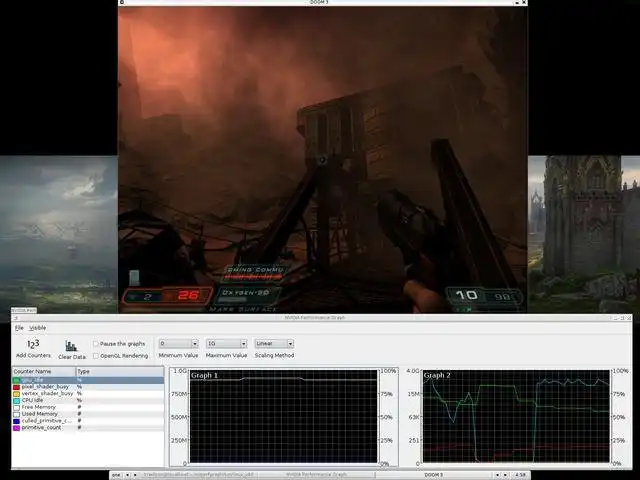Viewport: 640px width, 480px height.
Task: Click the "one" workspace label in taskbar
Action: (116, 475)
